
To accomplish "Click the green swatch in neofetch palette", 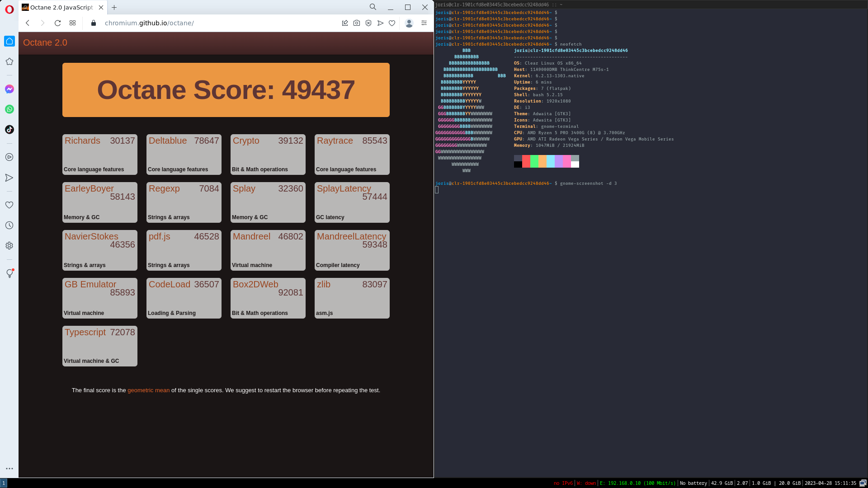I will (534, 161).
